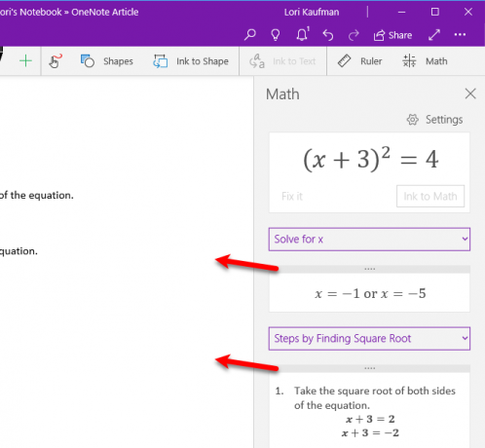Click the lightbulb Tell Me icon
This screenshot has width=485, height=448.
(x=276, y=34)
